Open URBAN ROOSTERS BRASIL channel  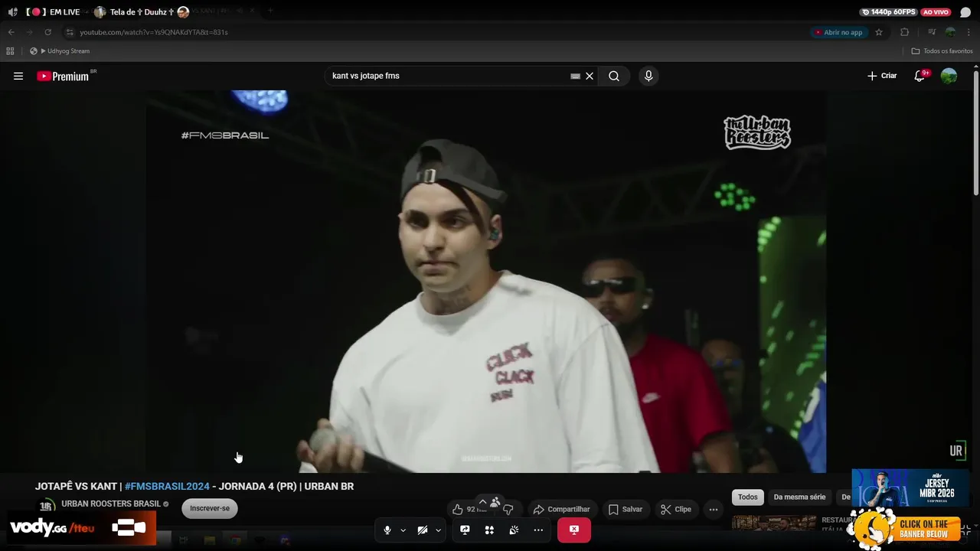[x=111, y=504]
